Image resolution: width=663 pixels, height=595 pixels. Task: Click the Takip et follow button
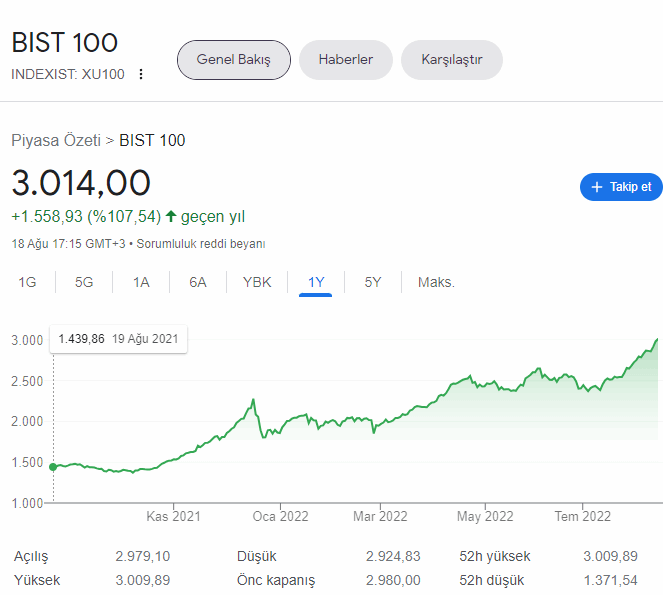[621, 187]
